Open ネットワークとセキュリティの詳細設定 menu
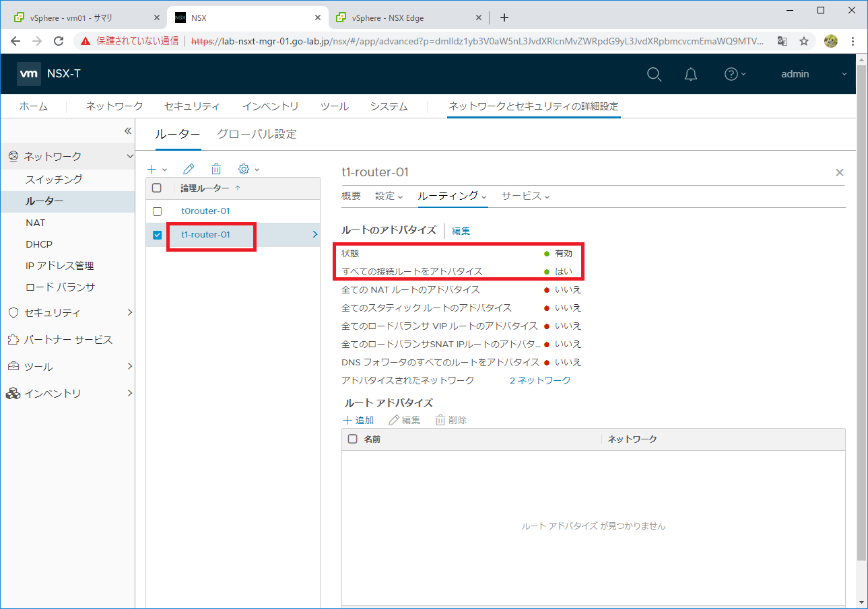Screen dimensions: 868x609 [x=533, y=106]
